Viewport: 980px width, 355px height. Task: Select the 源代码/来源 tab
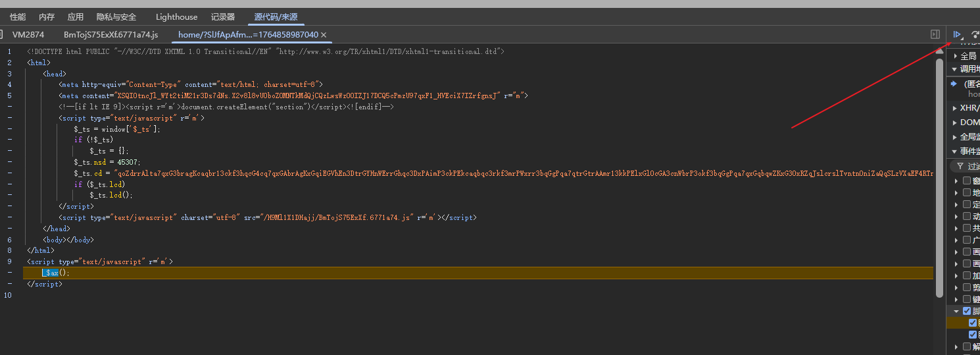(276, 17)
